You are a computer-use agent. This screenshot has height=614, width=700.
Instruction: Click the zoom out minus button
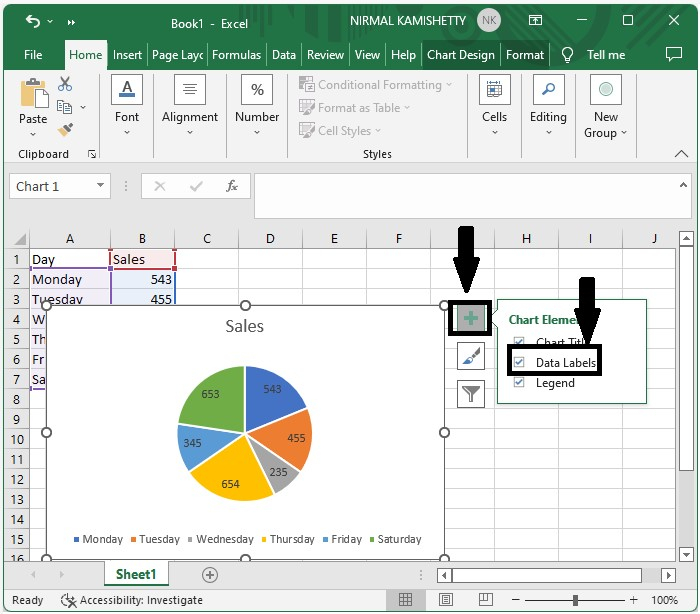[516, 600]
